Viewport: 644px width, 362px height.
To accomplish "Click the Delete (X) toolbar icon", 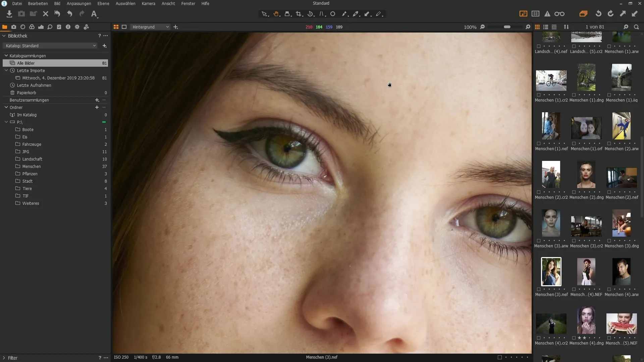I will pyautogui.click(x=46, y=14).
